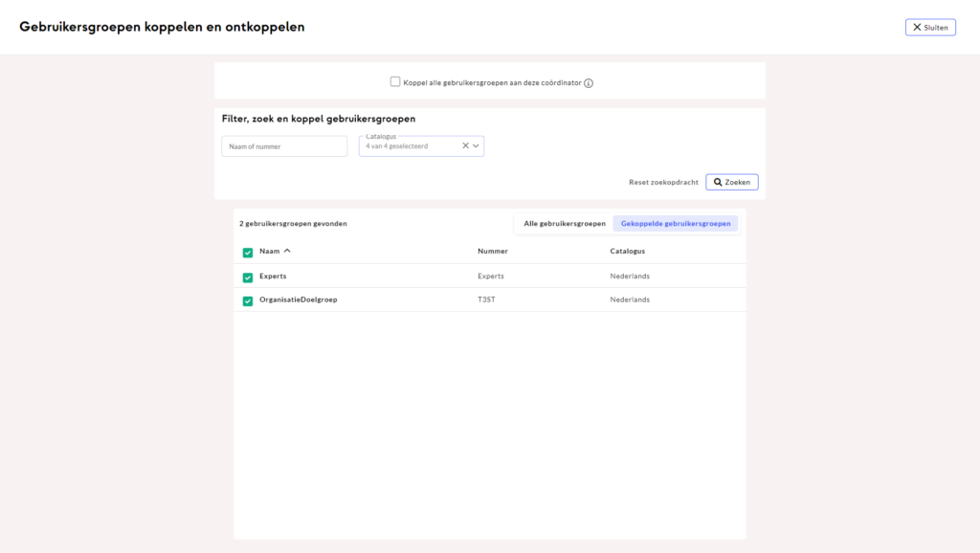Switch to the Alle gebruikersgroepen tab

point(564,224)
